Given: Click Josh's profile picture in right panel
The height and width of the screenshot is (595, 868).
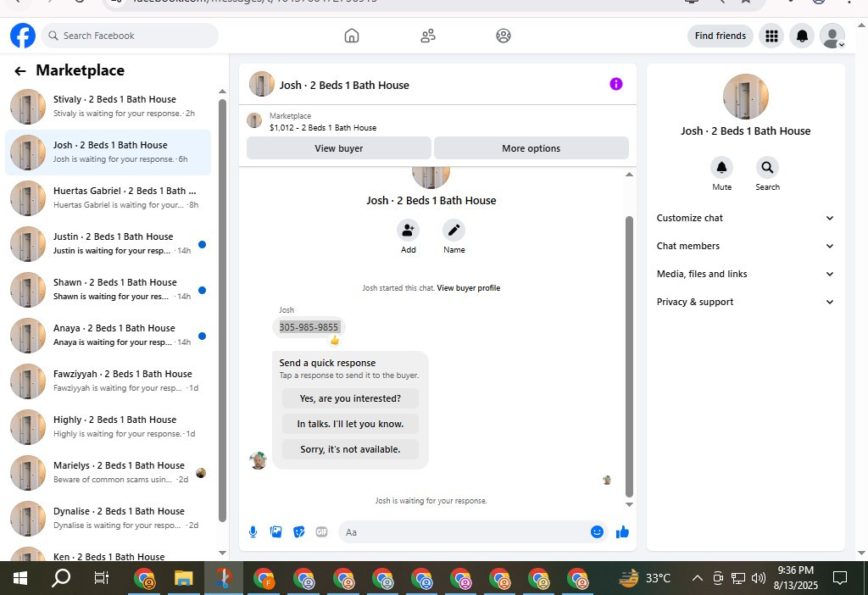Looking at the screenshot, I should pos(745,97).
